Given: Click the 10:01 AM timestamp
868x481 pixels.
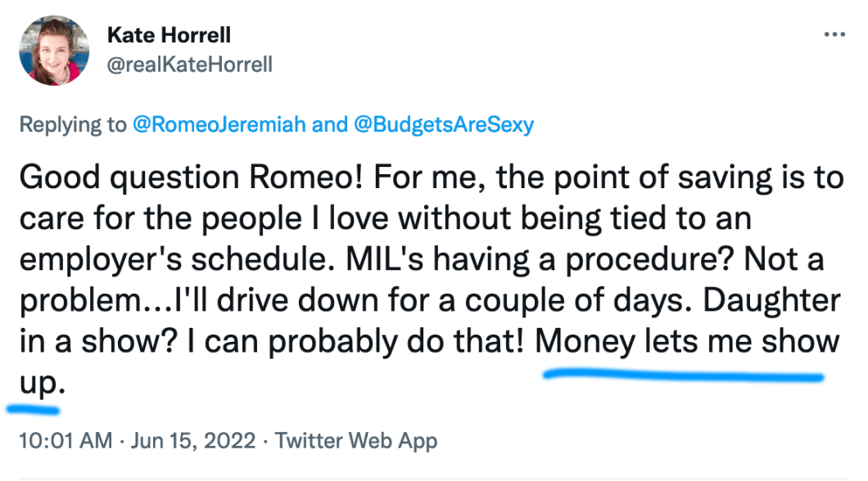Looking at the screenshot, I should tap(65, 440).
